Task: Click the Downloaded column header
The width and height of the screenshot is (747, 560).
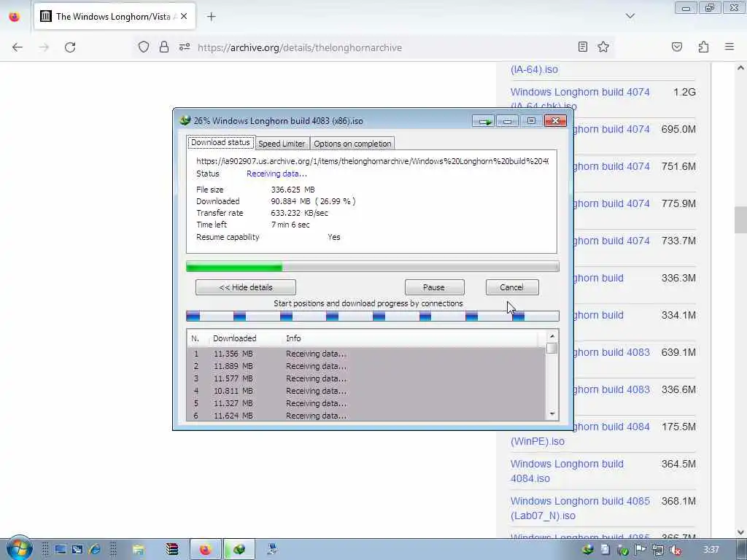Action: (234, 338)
